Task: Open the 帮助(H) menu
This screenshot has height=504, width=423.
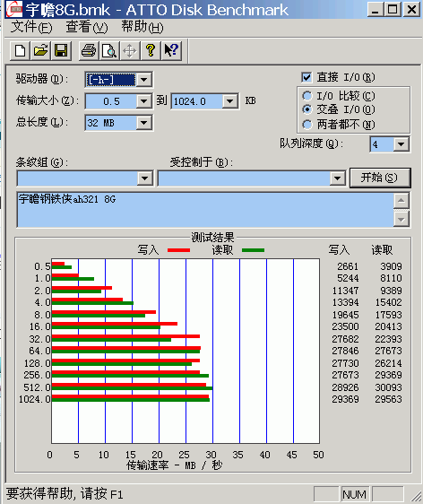Action: [142, 27]
